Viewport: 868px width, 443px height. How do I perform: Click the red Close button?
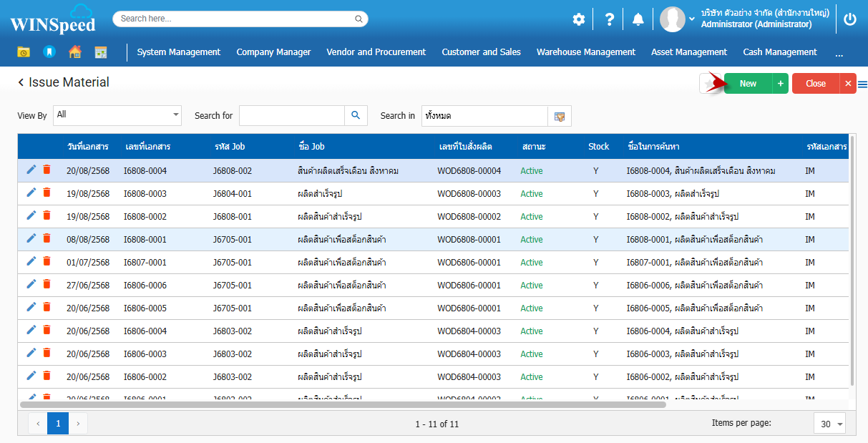(x=815, y=84)
